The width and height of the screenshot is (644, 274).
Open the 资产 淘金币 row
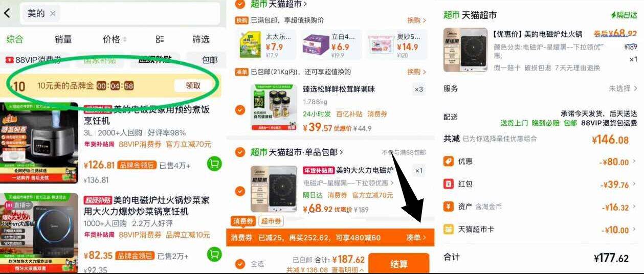tap(541, 207)
